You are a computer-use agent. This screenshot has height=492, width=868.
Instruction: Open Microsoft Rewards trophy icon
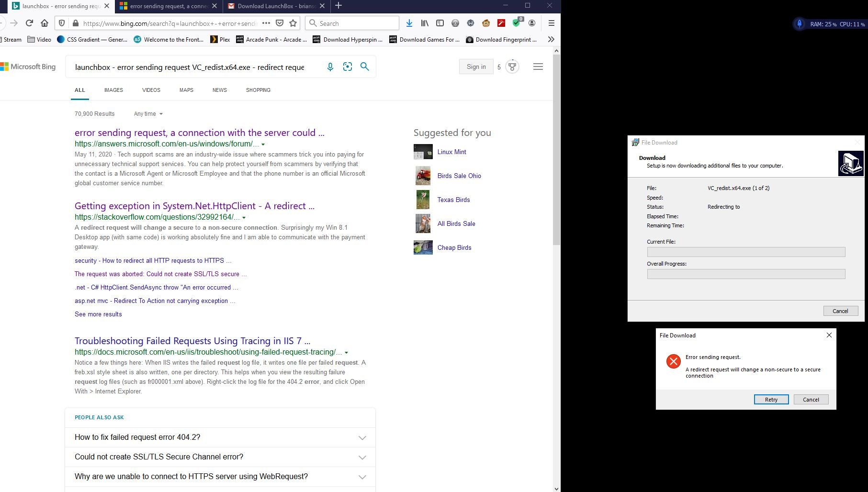click(x=512, y=67)
